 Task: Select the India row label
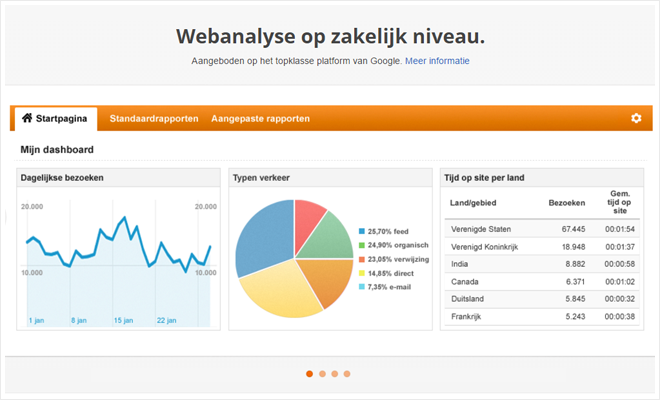click(x=459, y=264)
